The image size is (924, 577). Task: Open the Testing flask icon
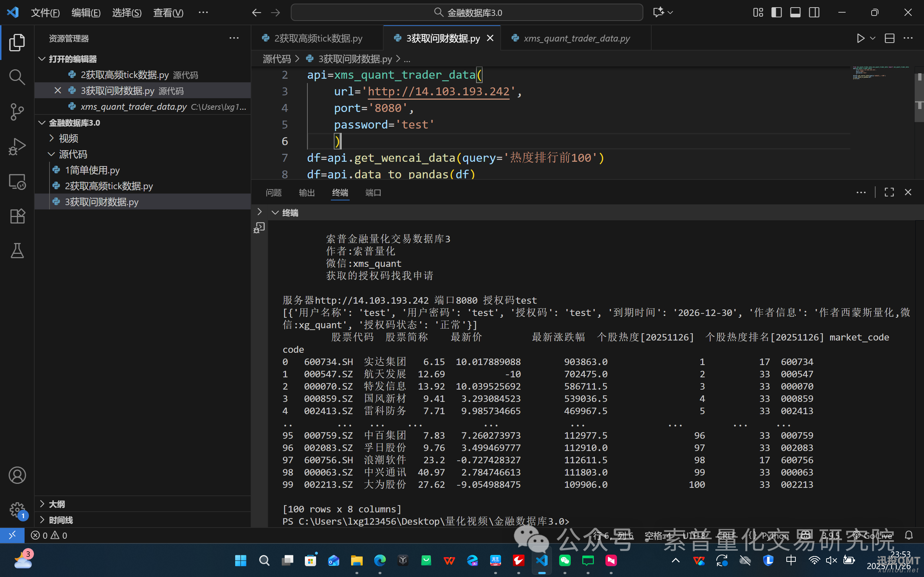pyautogui.click(x=17, y=251)
